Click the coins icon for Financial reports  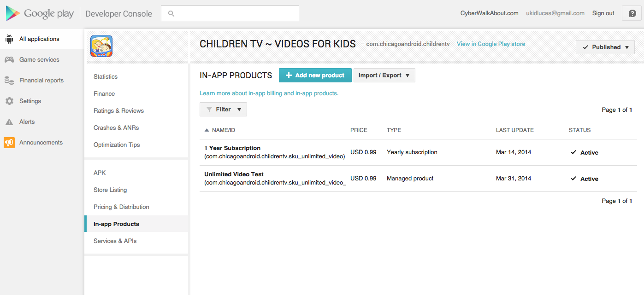click(9, 81)
